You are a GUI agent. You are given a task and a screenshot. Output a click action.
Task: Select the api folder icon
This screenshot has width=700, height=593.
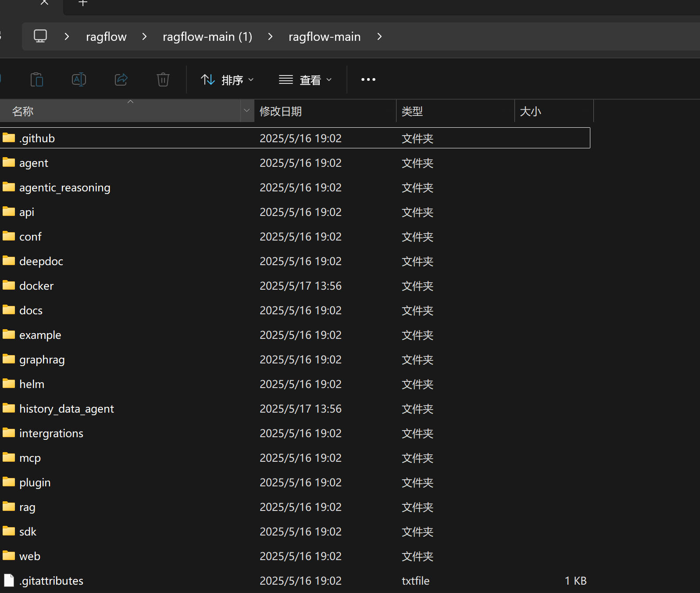[9, 212]
